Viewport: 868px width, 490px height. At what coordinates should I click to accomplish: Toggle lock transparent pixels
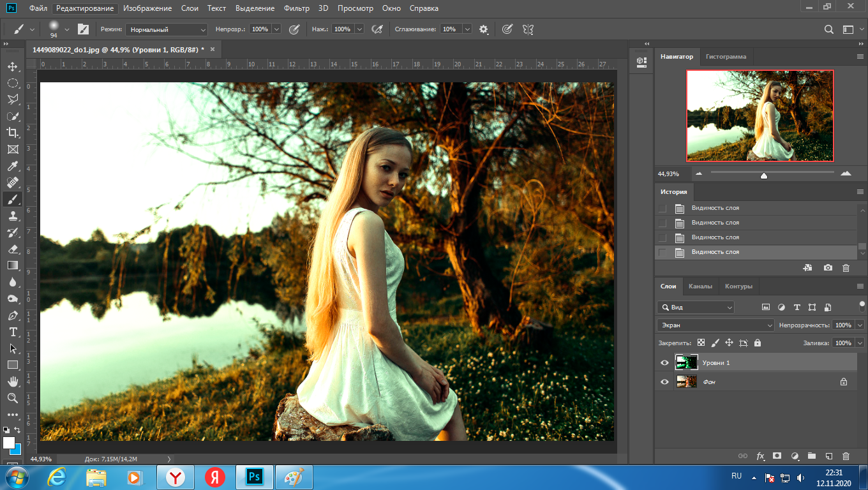(x=701, y=343)
